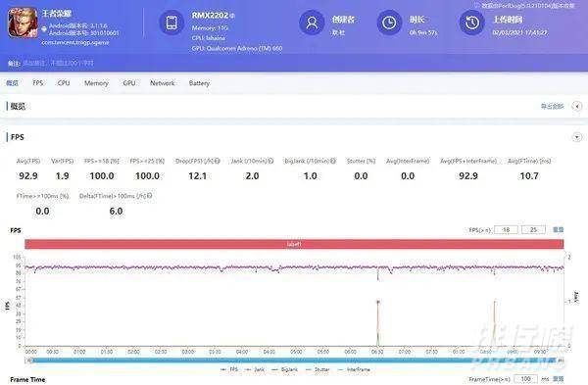Click the jank spike near 06:30 in the chart
The image size is (588, 385).
(x=378, y=323)
